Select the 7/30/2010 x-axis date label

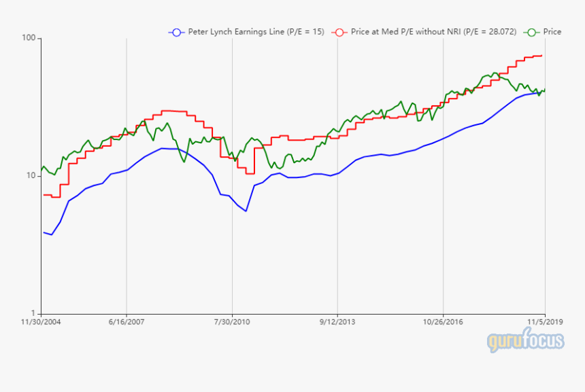(232, 322)
